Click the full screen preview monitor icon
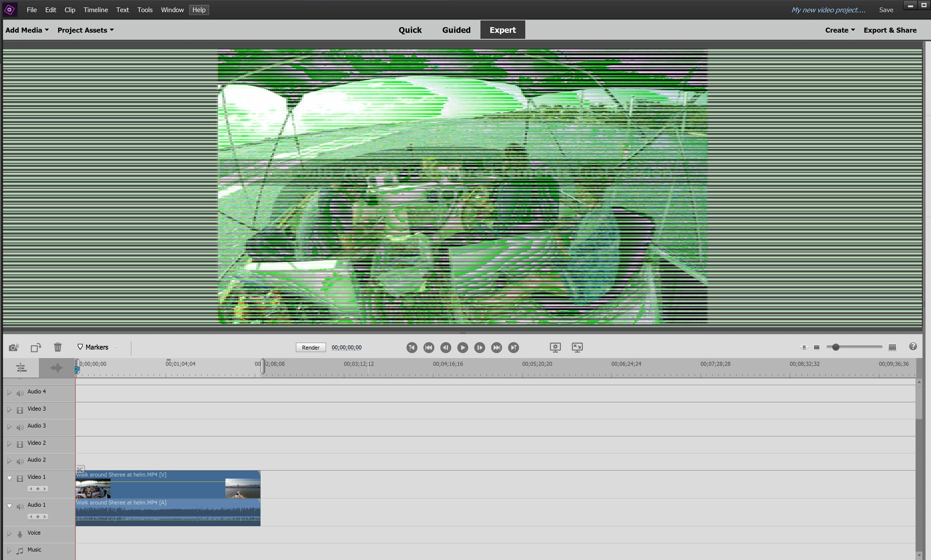 [x=577, y=347]
